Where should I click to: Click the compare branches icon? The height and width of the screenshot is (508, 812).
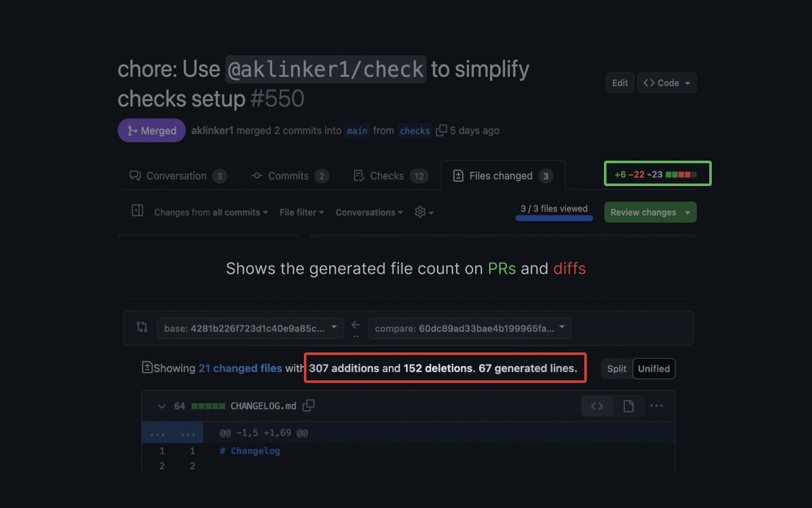tap(142, 328)
